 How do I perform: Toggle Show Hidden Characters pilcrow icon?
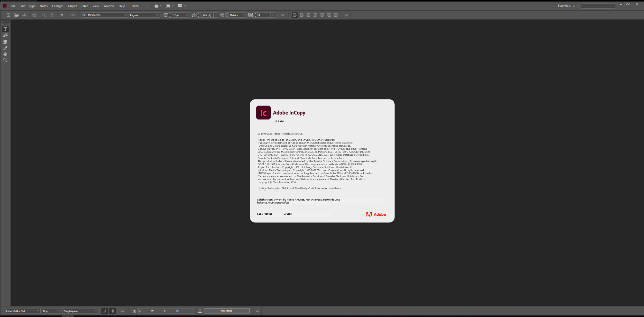[62, 15]
